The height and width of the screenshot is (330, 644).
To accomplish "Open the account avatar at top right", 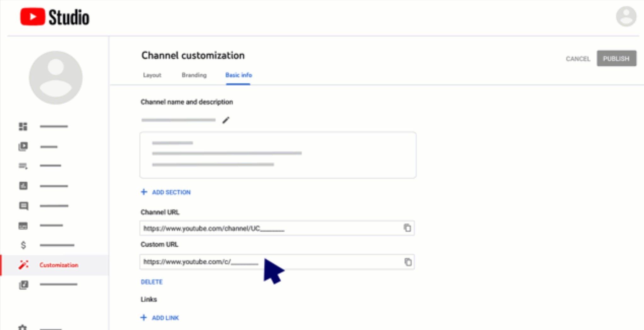I will coord(626,16).
